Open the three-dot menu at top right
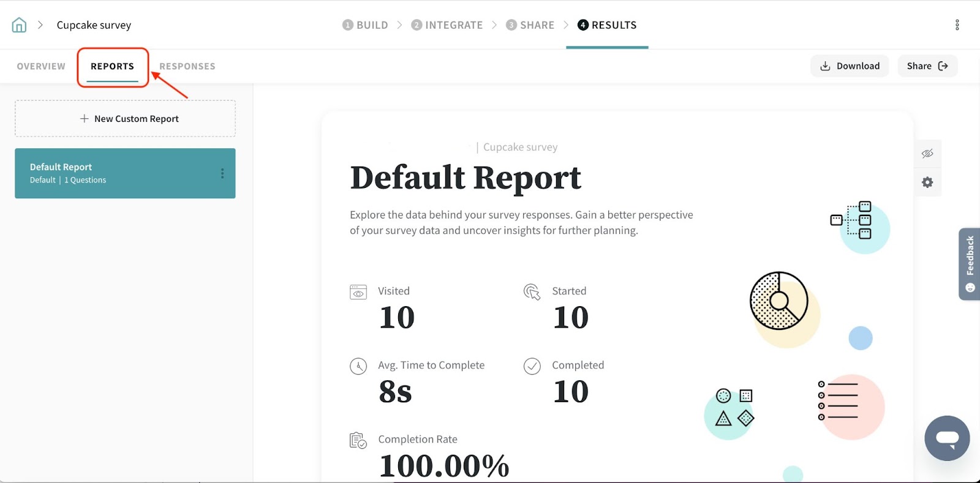The width and height of the screenshot is (980, 483). point(957,25)
